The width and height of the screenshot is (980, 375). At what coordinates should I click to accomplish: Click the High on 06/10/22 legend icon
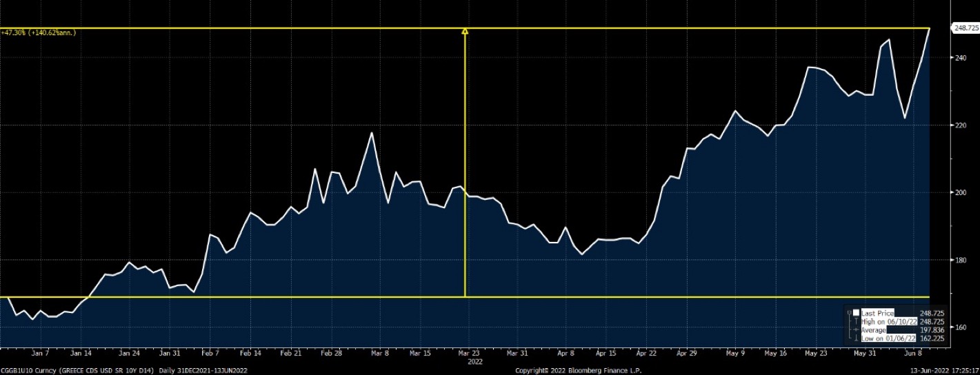[856, 321]
